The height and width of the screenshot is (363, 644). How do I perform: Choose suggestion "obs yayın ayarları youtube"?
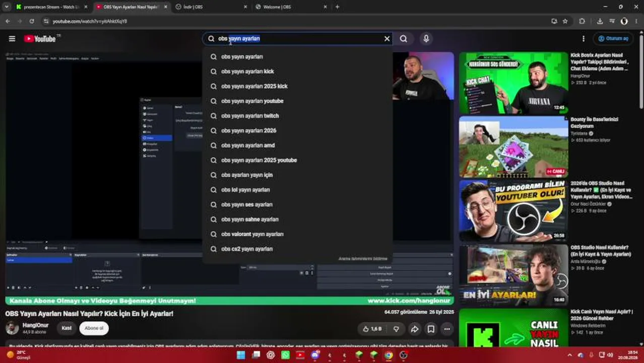297,101
